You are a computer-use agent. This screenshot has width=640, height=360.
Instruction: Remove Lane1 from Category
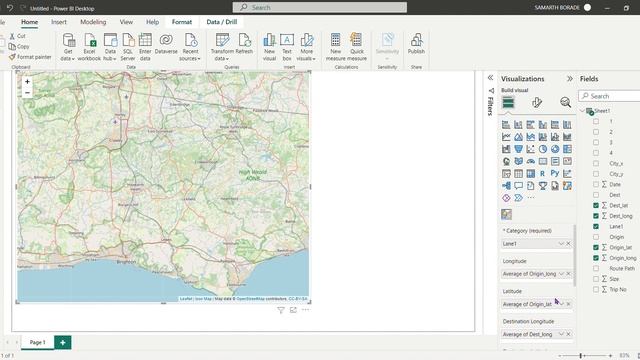pos(568,244)
